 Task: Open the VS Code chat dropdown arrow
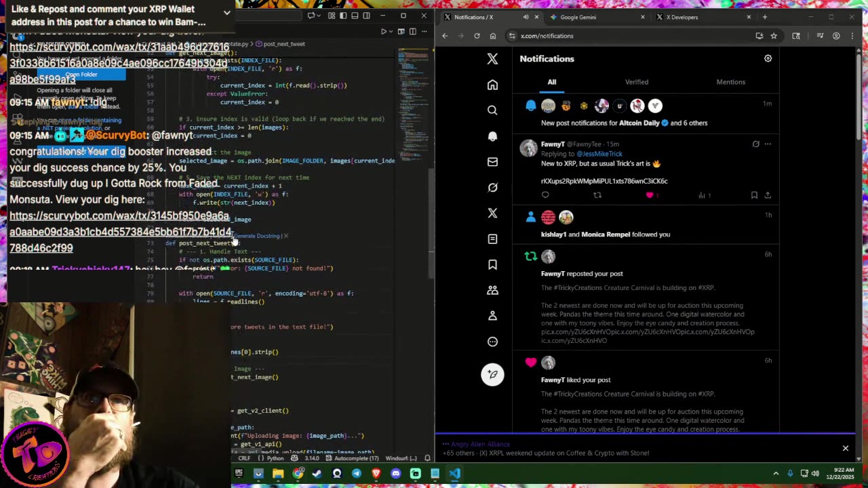click(x=319, y=16)
